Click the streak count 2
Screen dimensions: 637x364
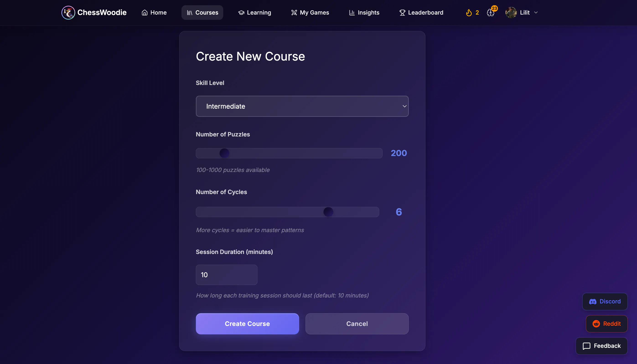(477, 13)
